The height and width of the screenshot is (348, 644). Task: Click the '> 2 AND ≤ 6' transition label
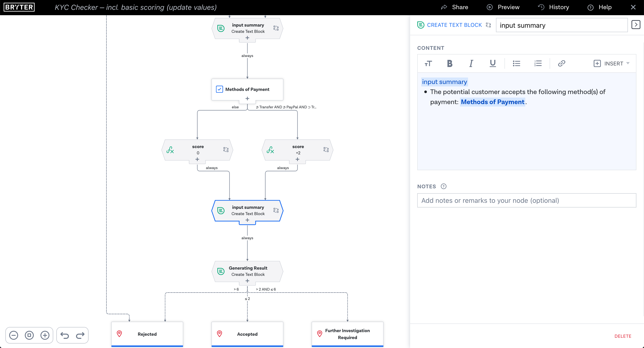[266, 289]
